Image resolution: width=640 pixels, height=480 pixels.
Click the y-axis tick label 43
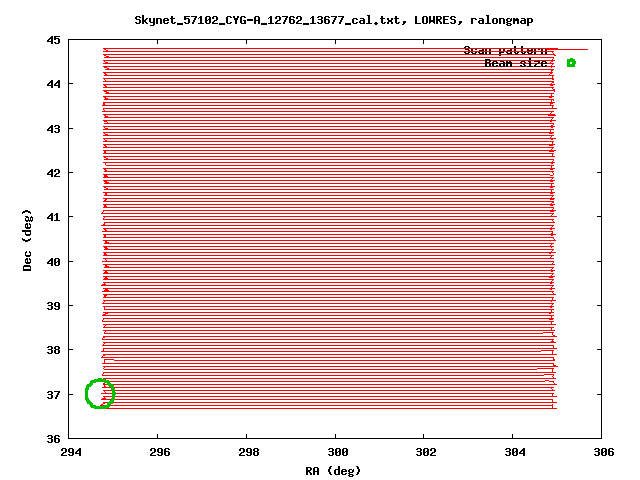(x=53, y=129)
